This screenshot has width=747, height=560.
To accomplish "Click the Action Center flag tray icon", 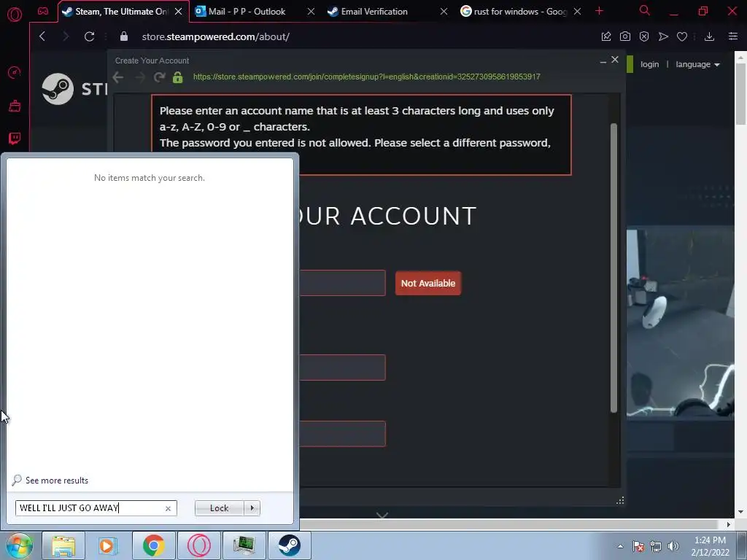I will point(638,546).
